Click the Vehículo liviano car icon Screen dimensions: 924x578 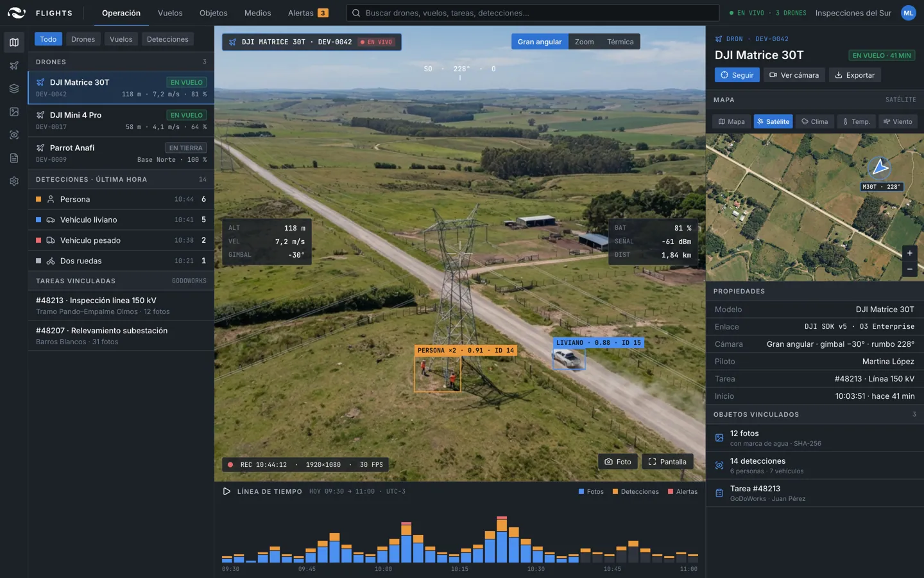click(x=51, y=220)
